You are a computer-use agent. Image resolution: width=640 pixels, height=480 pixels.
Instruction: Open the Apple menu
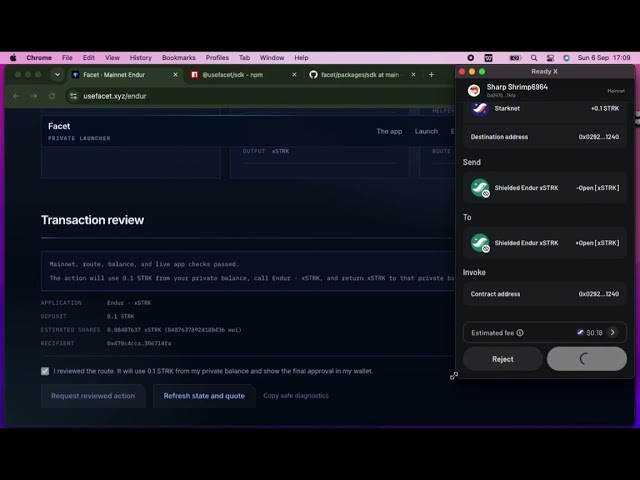point(13,58)
